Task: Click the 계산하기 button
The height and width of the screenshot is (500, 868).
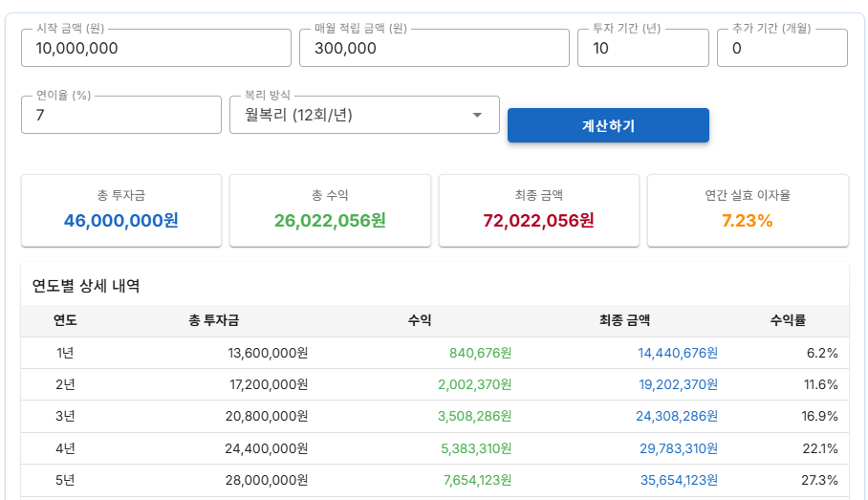Action: pos(608,125)
